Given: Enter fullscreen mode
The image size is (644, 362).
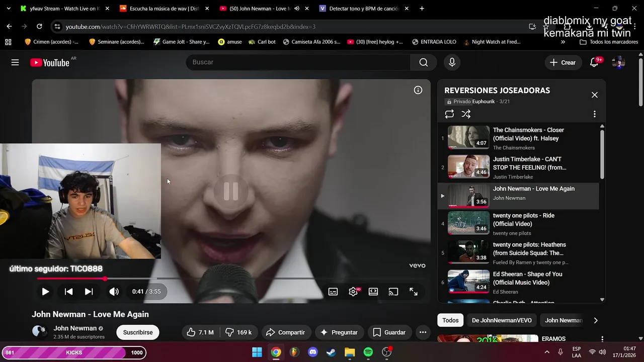Looking at the screenshot, I should tap(414, 292).
